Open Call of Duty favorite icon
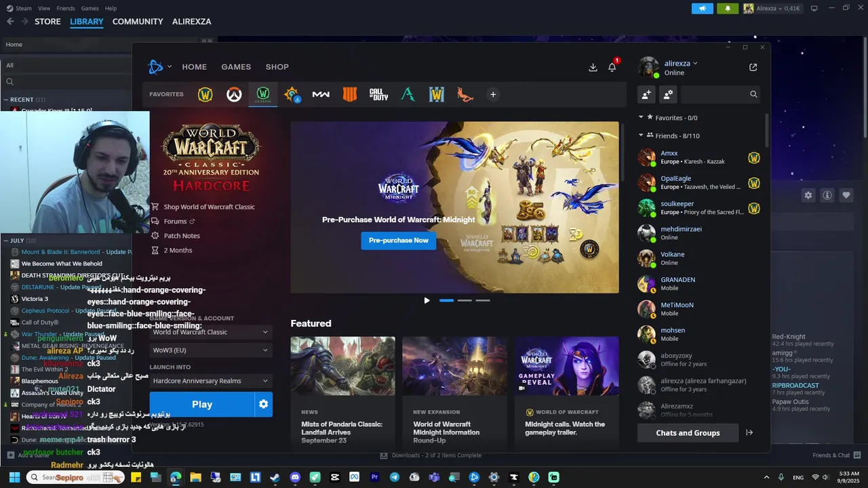 pyautogui.click(x=379, y=95)
